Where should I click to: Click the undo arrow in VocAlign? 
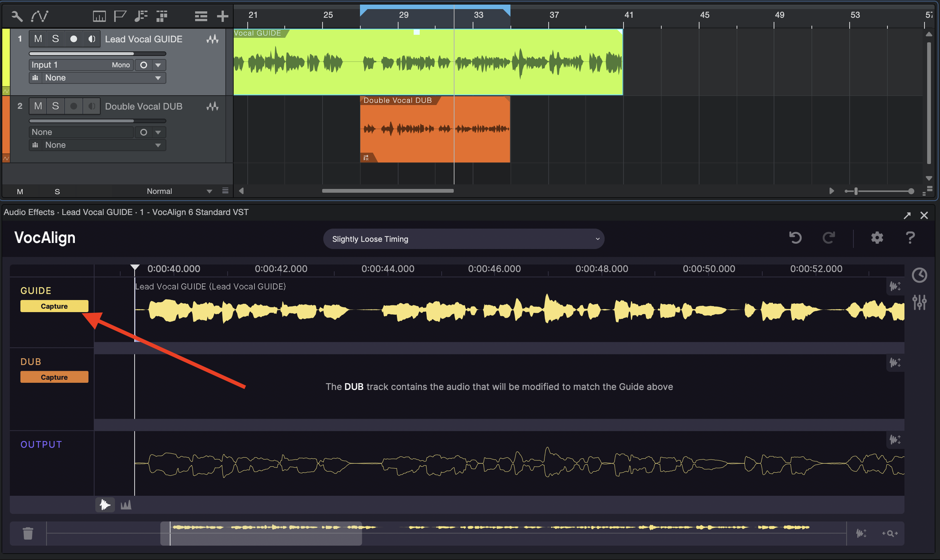(795, 238)
